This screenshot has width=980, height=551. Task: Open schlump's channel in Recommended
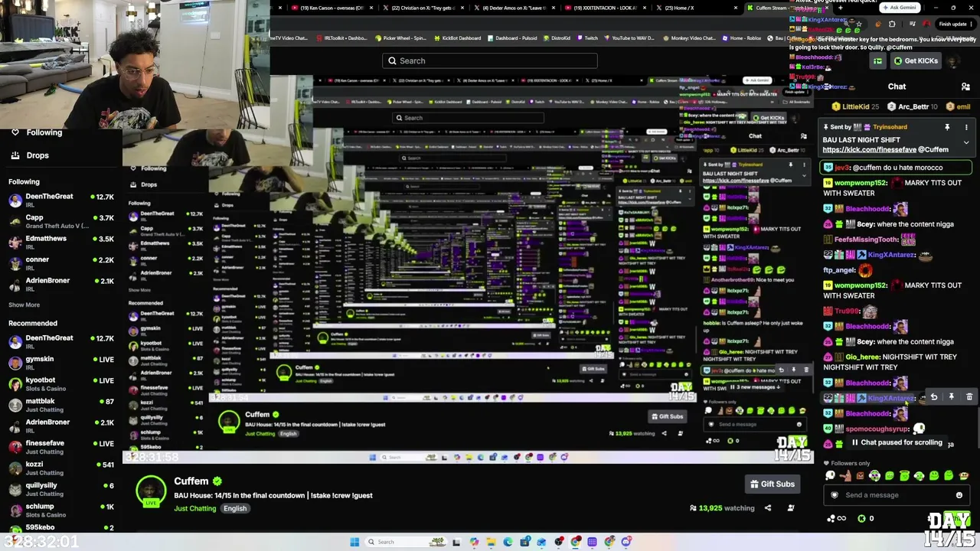pos(61,510)
